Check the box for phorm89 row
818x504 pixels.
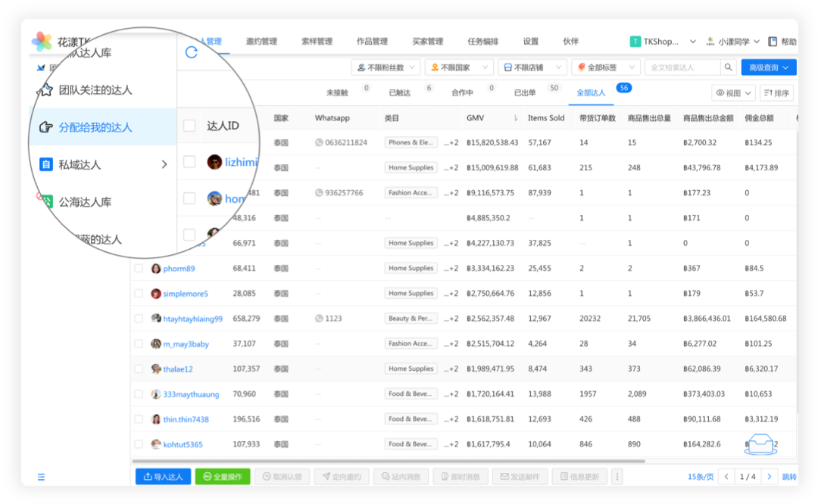click(x=139, y=269)
